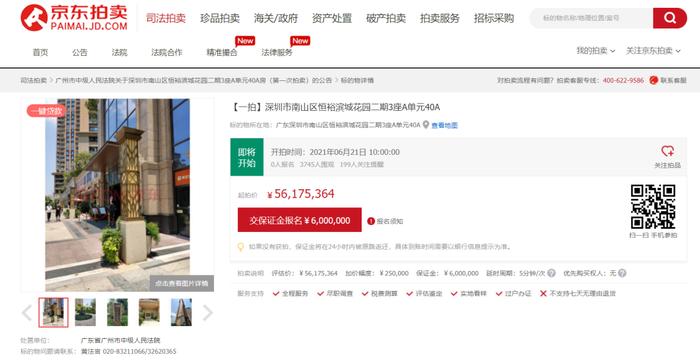Open the 司法拍卖 tab

click(166, 18)
